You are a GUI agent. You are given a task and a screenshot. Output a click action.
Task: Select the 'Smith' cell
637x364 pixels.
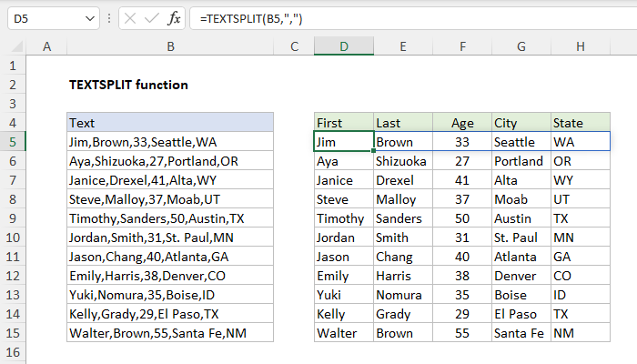click(403, 238)
